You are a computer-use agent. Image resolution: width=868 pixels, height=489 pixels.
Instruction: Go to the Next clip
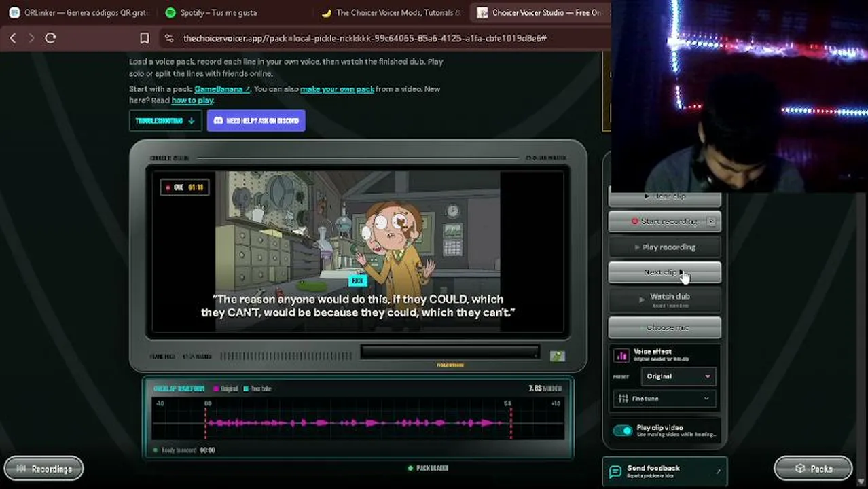click(x=664, y=272)
